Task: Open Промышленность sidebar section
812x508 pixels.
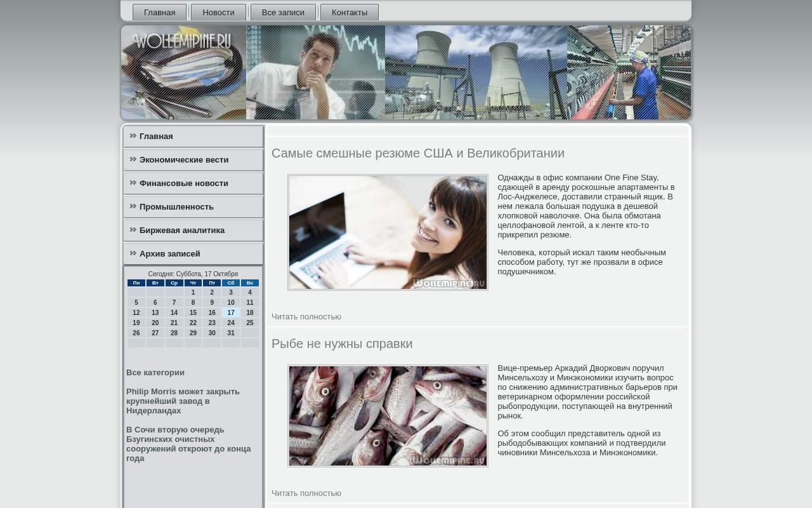Action: tap(193, 207)
